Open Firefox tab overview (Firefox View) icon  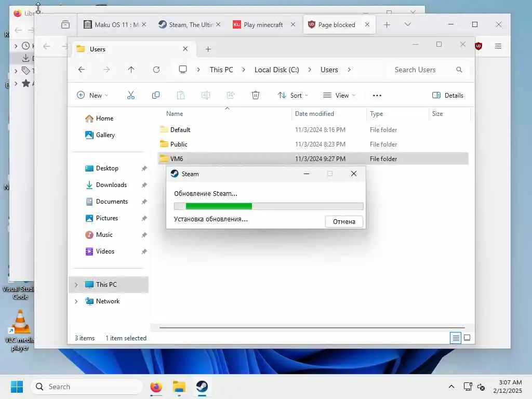(x=65, y=24)
